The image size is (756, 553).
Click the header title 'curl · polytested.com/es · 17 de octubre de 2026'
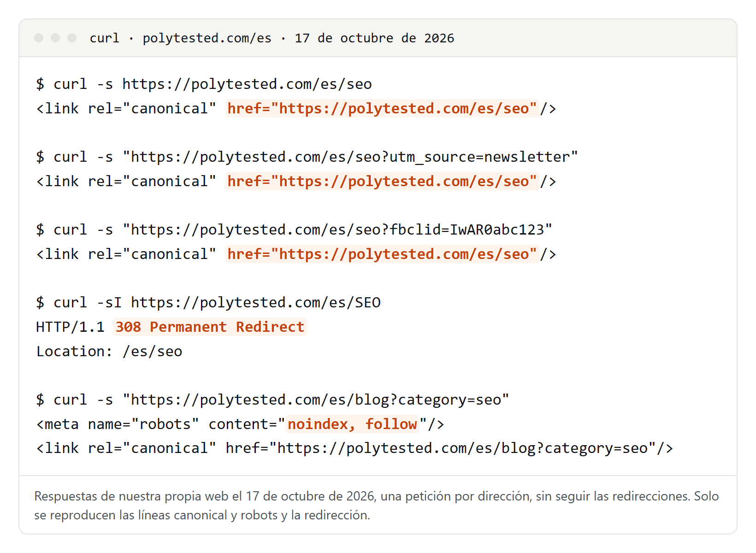272,38
